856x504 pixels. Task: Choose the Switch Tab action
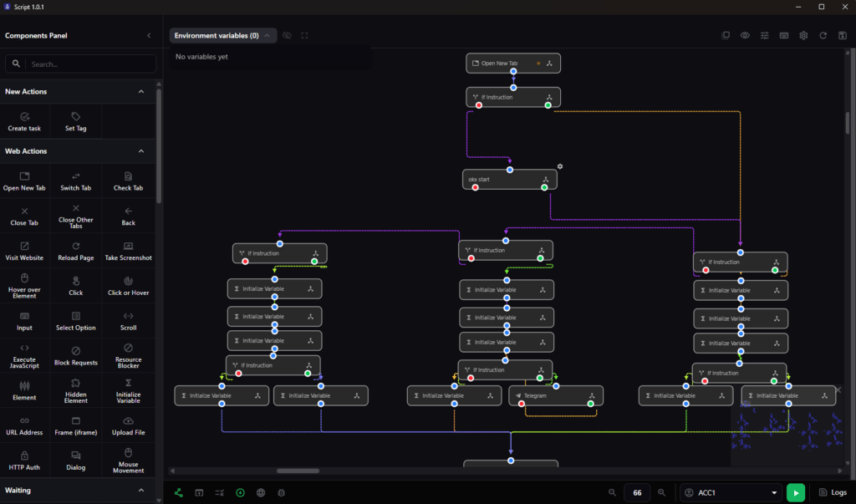pos(76,181)
